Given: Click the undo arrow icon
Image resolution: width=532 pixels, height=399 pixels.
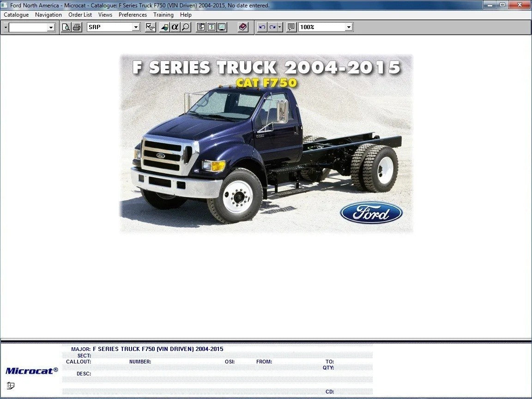Looking at the screenshot, I should pyautogui.click(x=262, y=27).
